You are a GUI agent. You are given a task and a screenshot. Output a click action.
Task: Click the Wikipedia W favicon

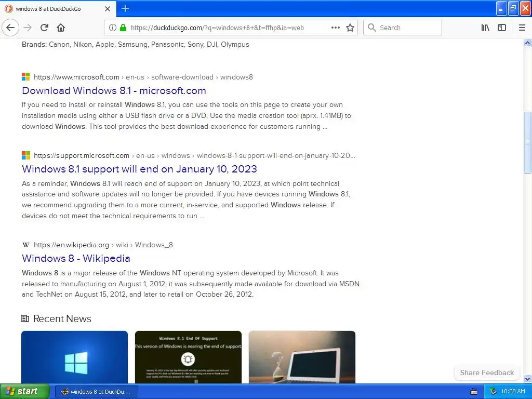26,245
